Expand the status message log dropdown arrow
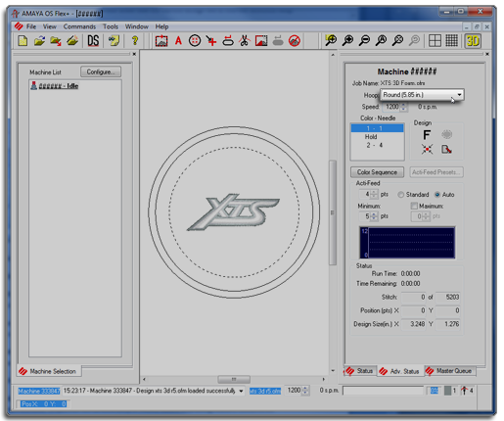Viewport: 504px width, 421px height. 241,391
